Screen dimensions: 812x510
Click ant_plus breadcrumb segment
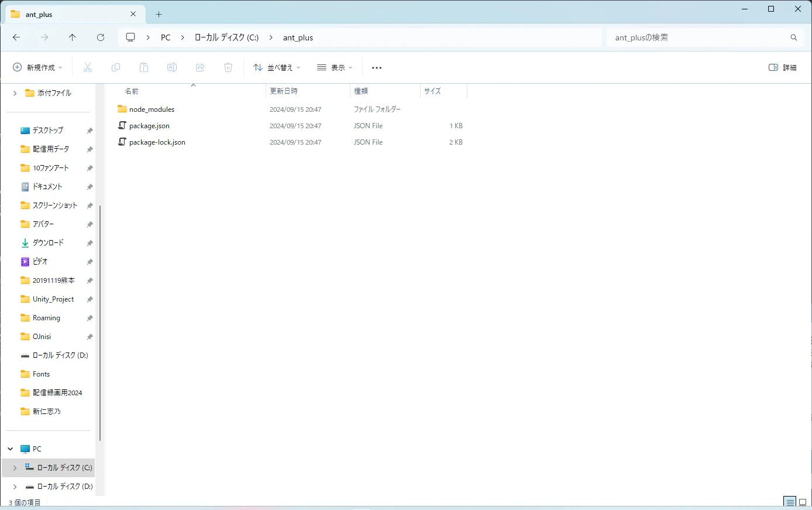click(x=298, y=37)
